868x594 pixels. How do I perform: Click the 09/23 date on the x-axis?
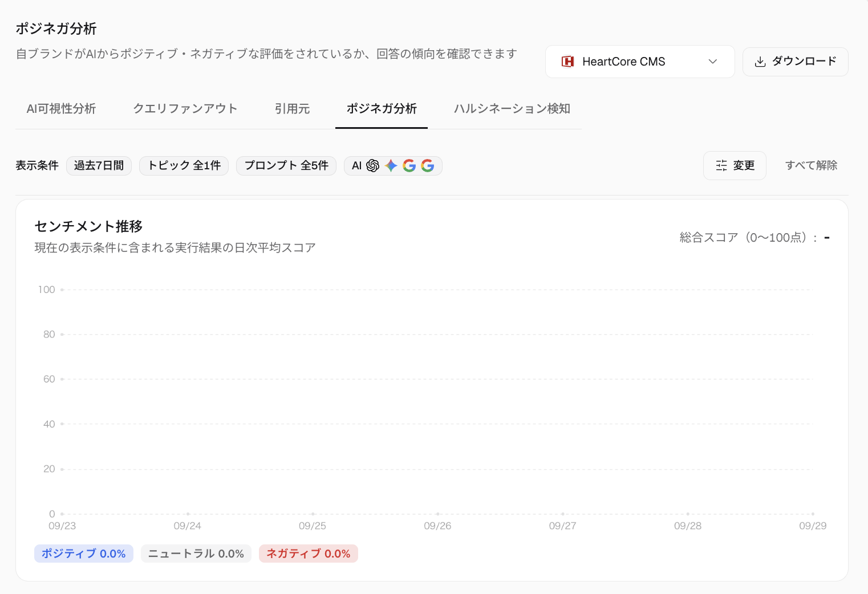point(62,526)
